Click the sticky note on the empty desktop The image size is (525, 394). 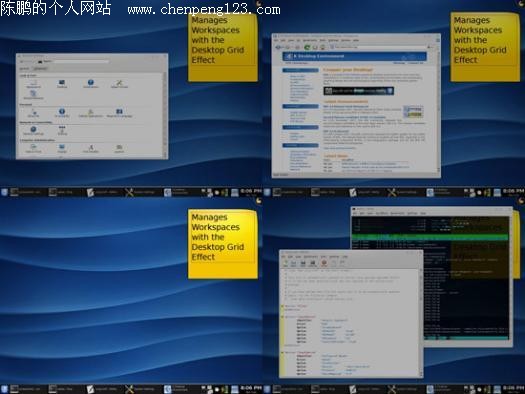tap(223, 244)
